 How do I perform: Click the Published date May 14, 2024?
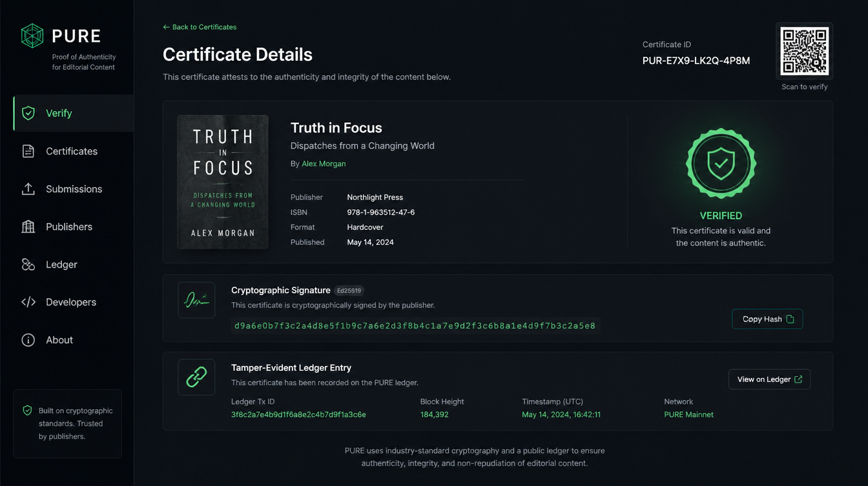pyautogui.click(x=370, y=242)
